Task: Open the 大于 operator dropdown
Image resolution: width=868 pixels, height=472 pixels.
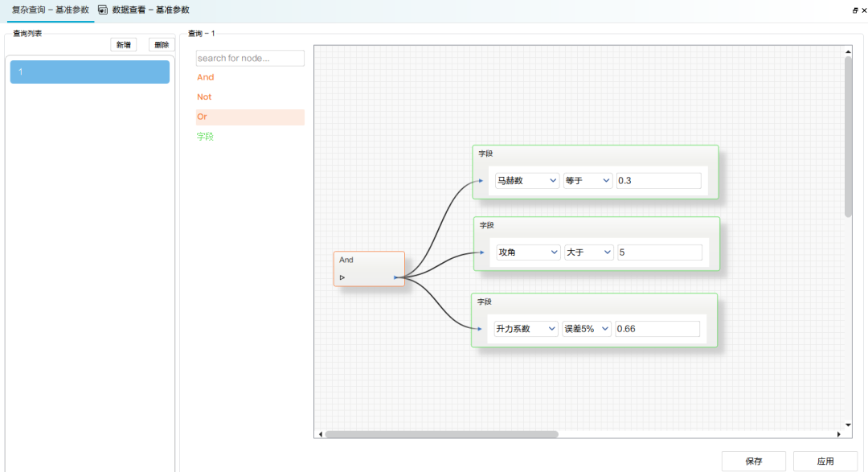Action: click(589, 252)
